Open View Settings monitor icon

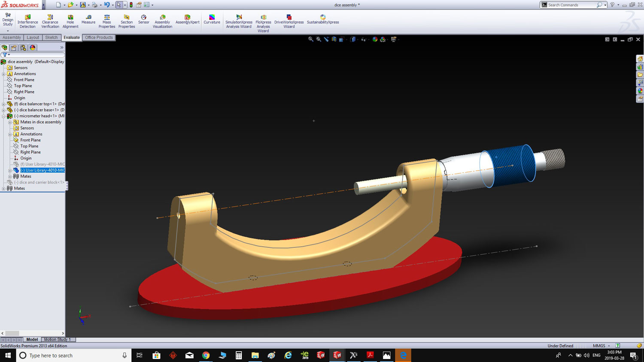(x=394, y=39)
